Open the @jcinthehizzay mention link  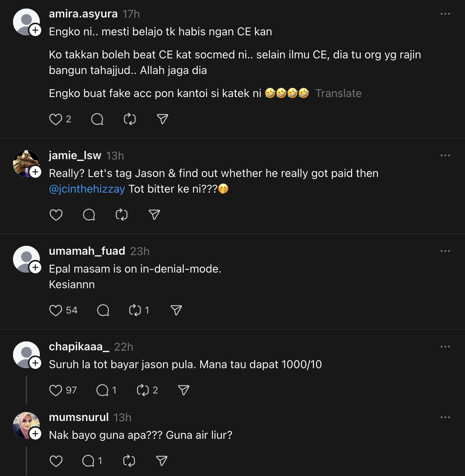(x=87, y=189)
